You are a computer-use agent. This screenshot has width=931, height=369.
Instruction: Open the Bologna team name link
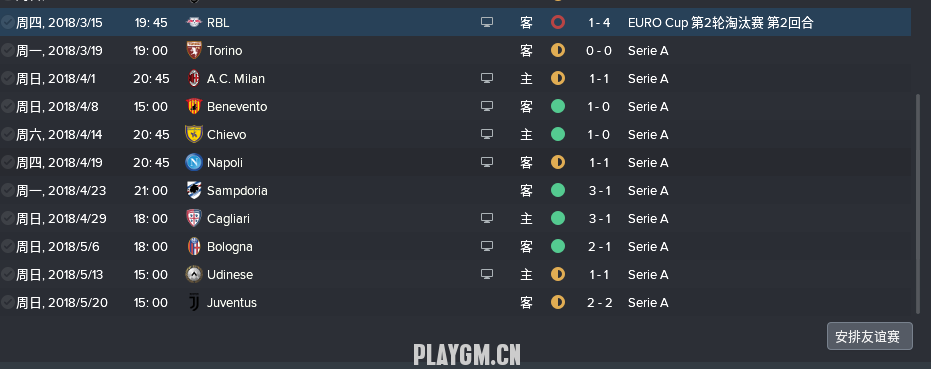point(229,247)
